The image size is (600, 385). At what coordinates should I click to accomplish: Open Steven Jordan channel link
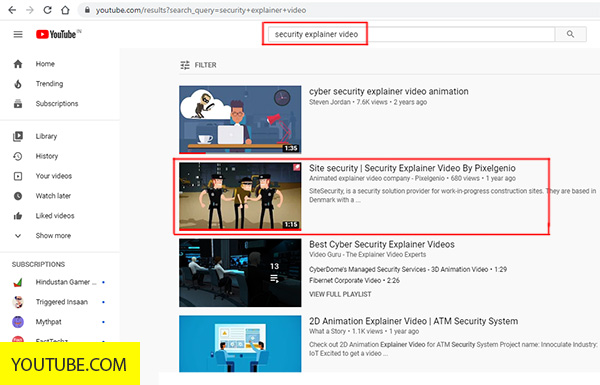[x=329, y=102]
